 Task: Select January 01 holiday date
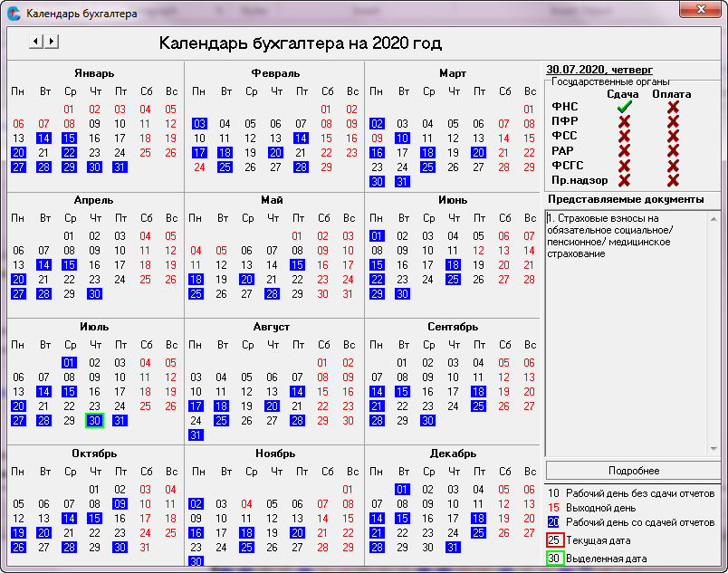69,109
